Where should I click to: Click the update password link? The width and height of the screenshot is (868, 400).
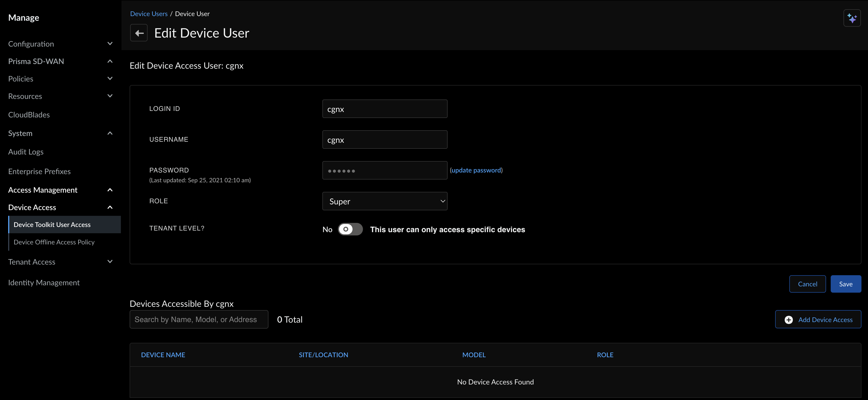pos(476,170)
